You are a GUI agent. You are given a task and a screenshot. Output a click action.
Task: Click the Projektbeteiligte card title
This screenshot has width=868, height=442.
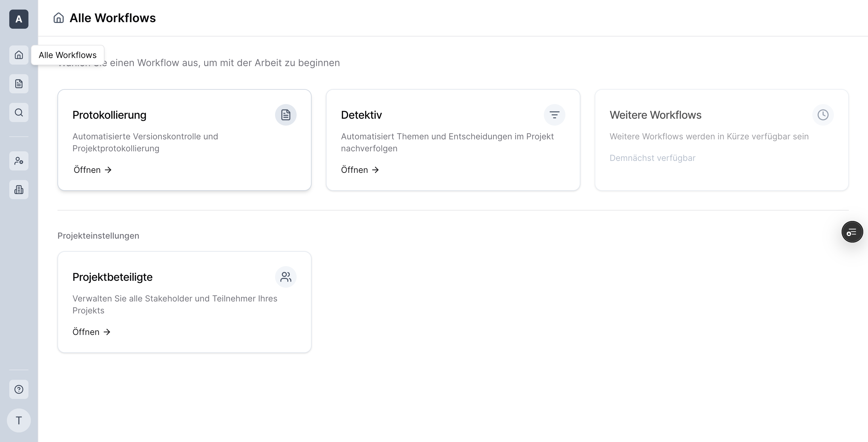click(x=113, y=277)
